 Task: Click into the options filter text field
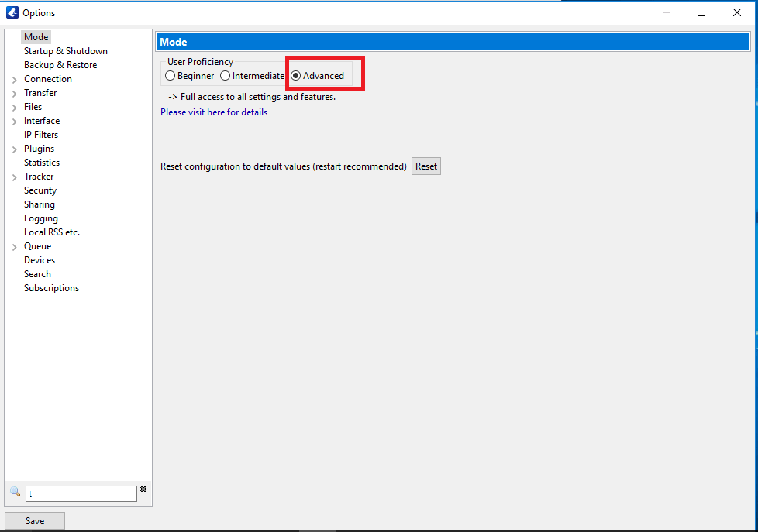click(x=81, y=494)
